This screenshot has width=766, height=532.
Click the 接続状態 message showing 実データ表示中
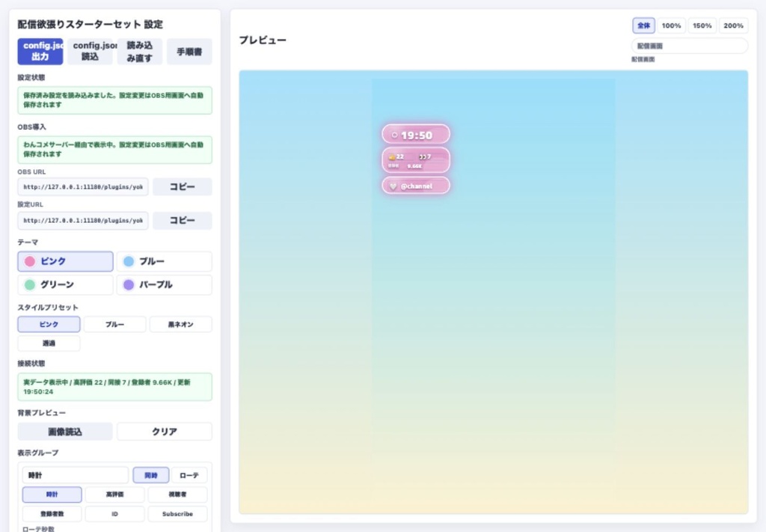pyautogui.click(x=114, y=387)
